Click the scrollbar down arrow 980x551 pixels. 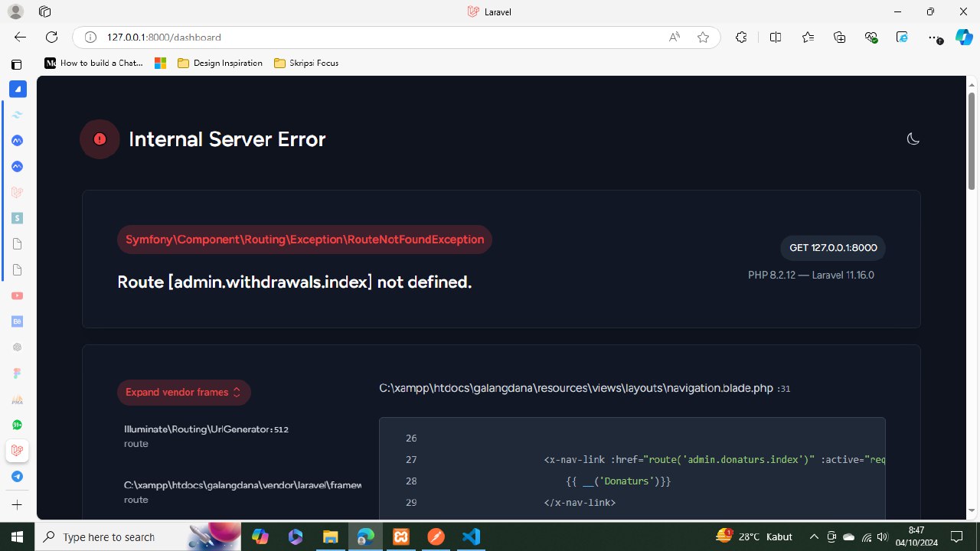click(972, 511)
